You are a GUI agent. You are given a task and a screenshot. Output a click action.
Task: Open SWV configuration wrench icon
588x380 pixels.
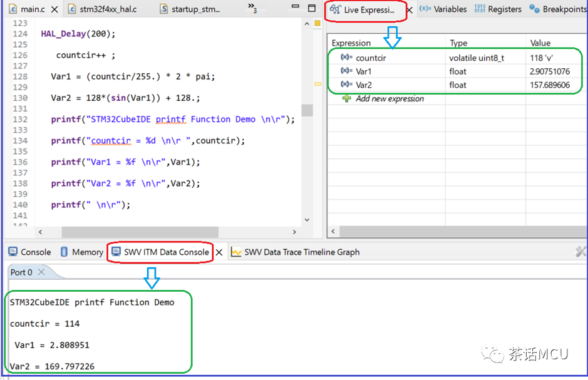[x=581, y=252]
